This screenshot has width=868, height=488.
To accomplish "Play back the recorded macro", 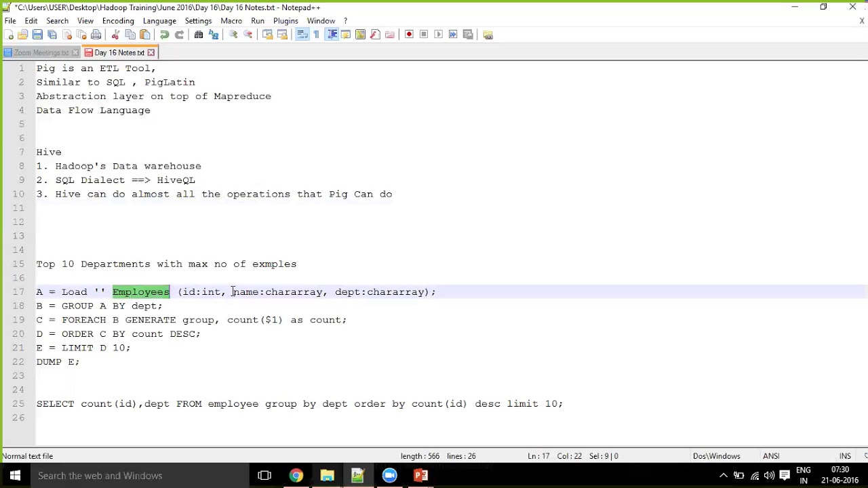I will click(x=439, y=35).
